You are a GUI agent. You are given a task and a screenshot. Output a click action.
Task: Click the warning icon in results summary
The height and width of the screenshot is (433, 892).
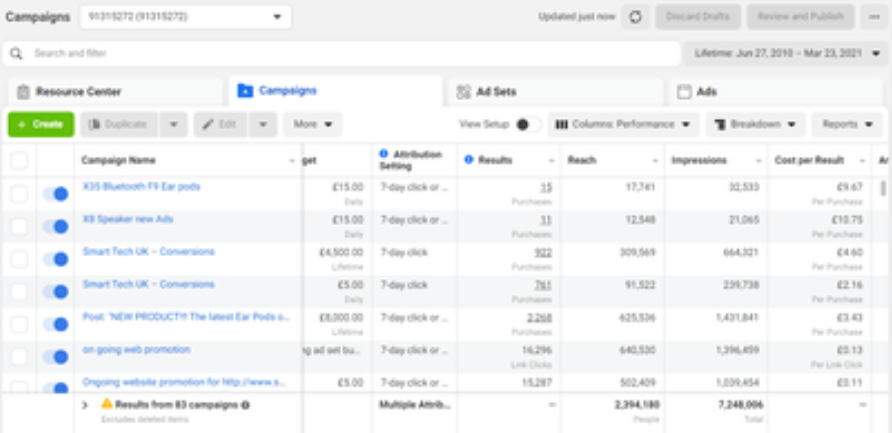107,404
